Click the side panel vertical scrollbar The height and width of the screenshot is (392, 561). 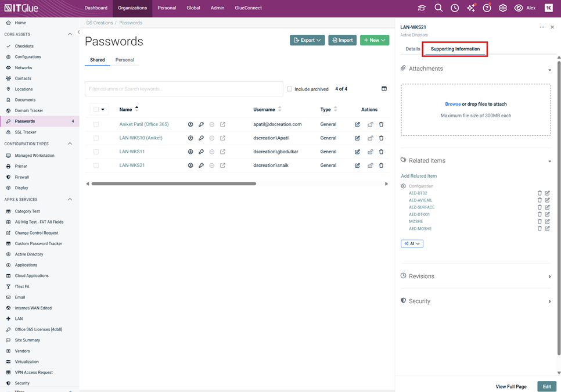(559, 207)
